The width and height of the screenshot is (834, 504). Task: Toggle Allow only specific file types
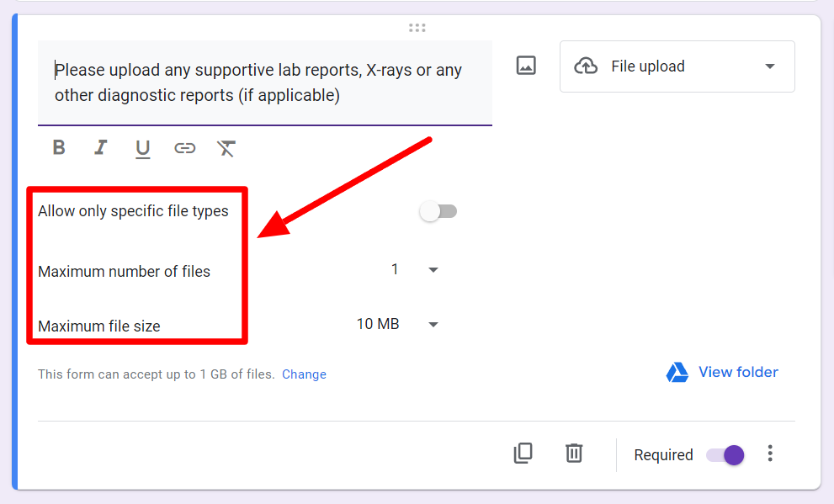click(x=438, y=211)
